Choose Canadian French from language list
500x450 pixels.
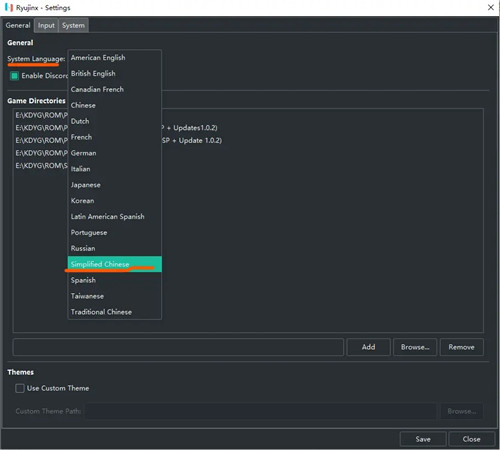click(115, 89)
